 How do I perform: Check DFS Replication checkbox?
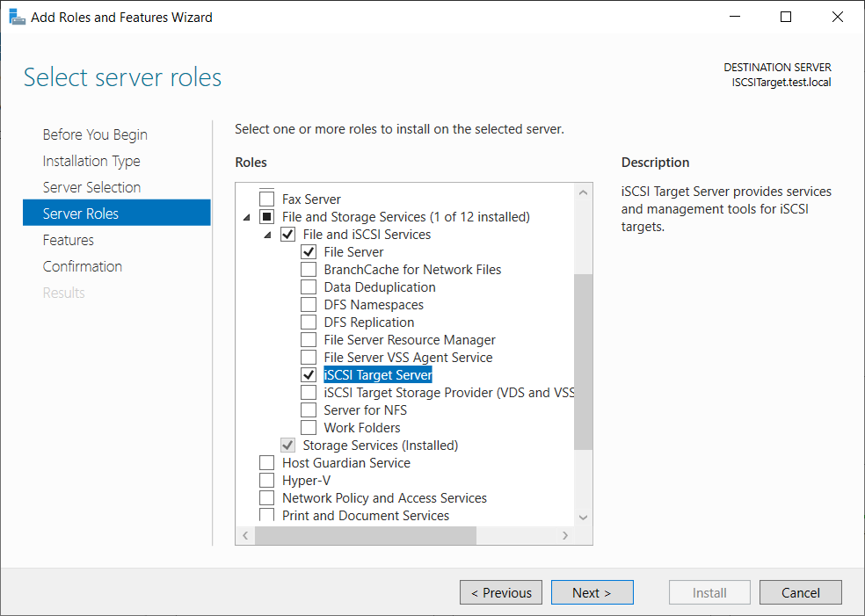tap(309, 322)
